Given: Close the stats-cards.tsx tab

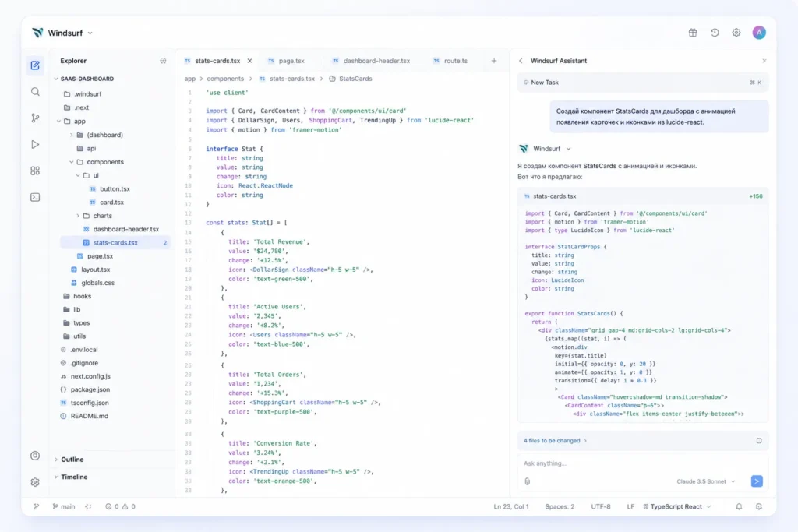Looking at the screenshot, I should (x=249, y=61).
